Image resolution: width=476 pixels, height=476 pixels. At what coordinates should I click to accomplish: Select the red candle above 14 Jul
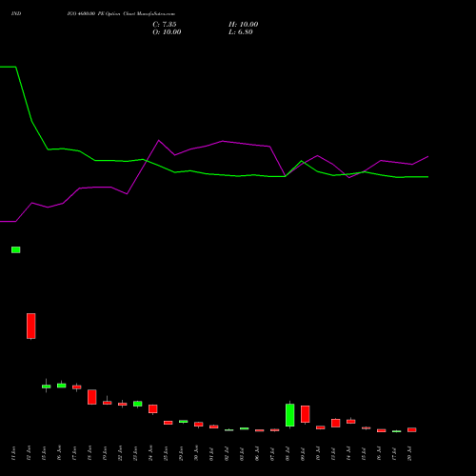(x=351, y=421)
